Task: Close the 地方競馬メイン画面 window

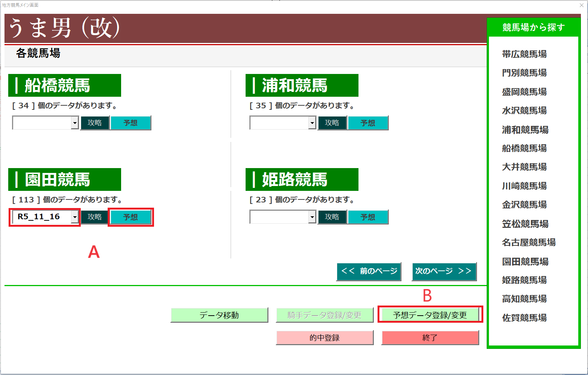Action: [581, 5]
